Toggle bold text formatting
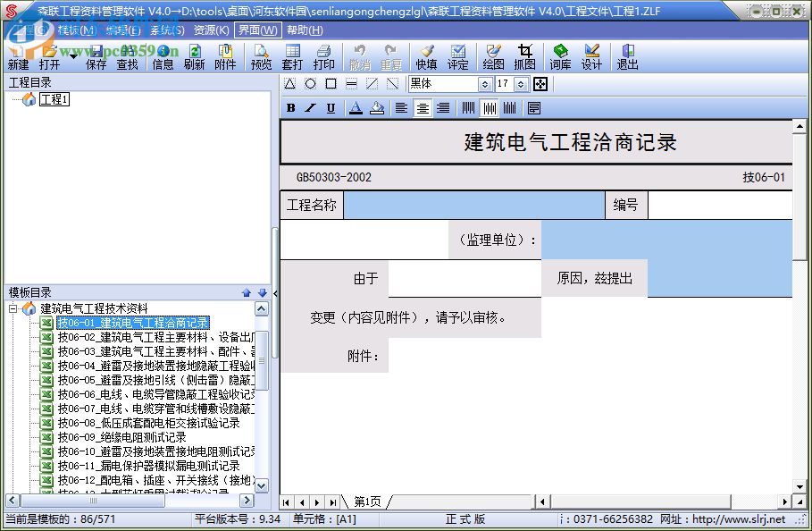The height and width of the screenshot is (531, 812). pos(290,107)
